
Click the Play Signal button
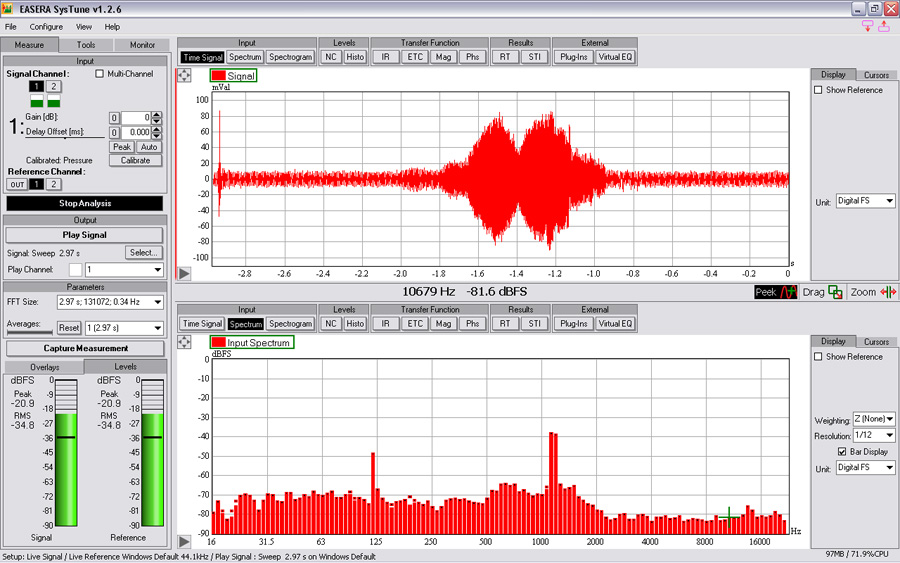point(84,235)
